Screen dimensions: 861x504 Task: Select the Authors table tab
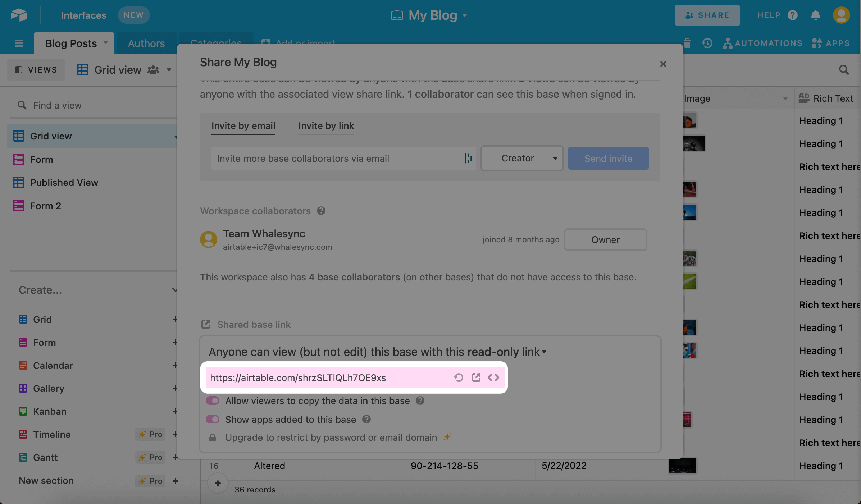click(x=146, y=43)
